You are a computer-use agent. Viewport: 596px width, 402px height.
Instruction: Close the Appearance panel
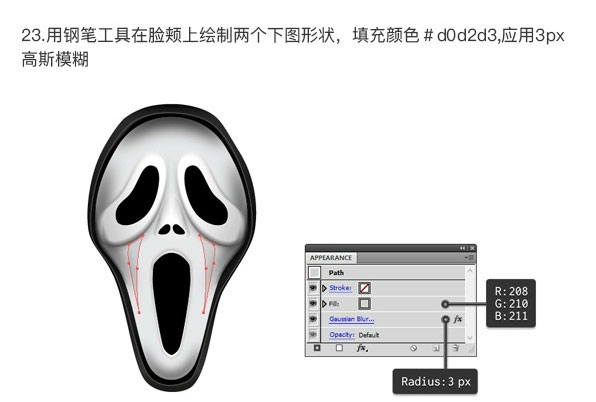pyautogui.click(x=472, y=248)
